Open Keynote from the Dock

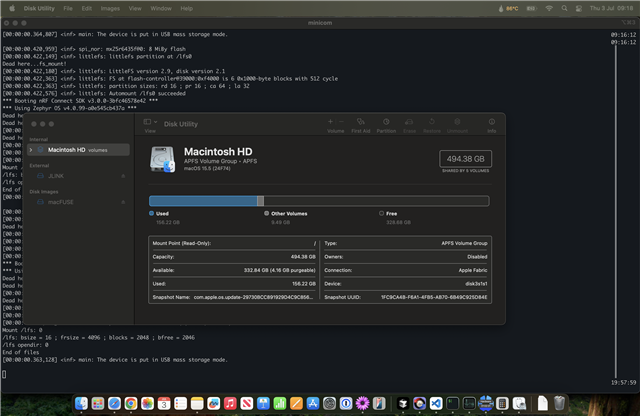[263, 403]
